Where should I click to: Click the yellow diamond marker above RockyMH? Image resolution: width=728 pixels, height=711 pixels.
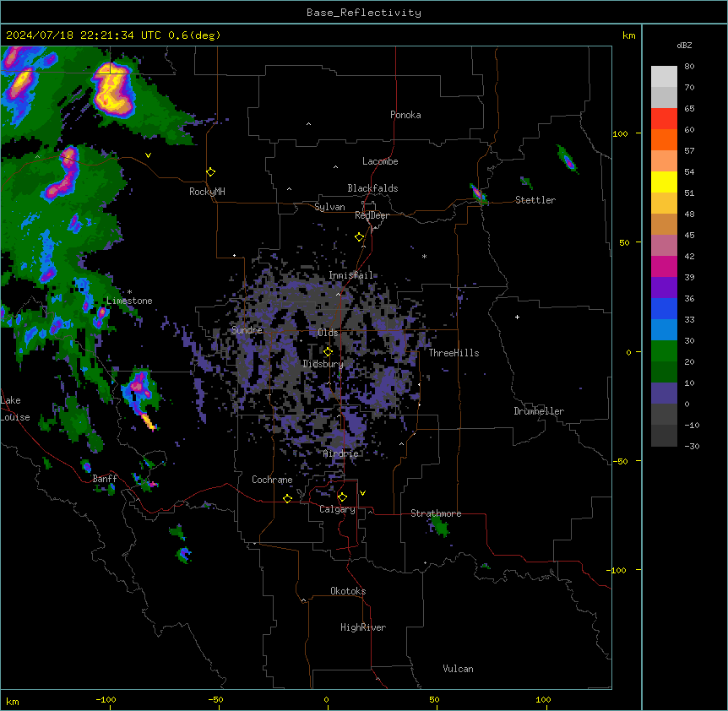(211, 172)
